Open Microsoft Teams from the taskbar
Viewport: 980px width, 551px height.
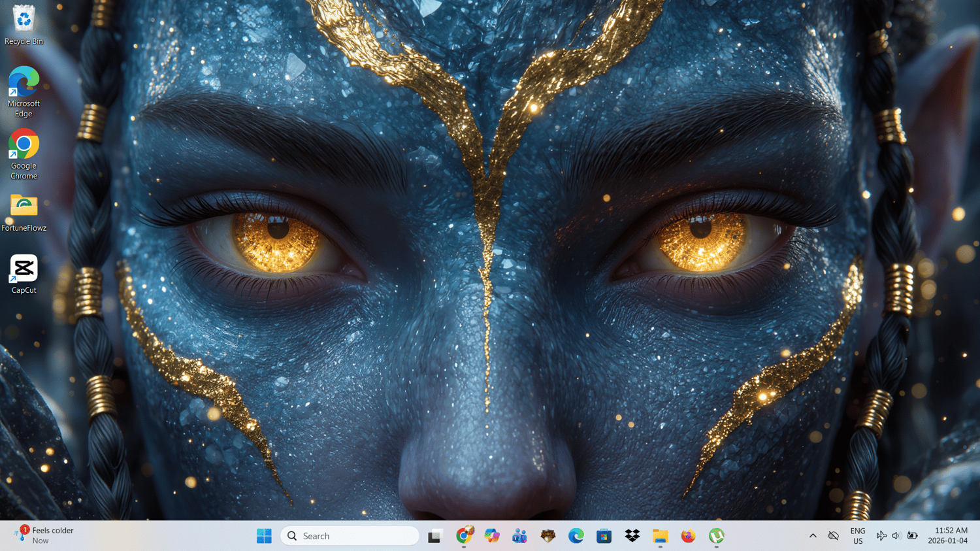(520, 536)
